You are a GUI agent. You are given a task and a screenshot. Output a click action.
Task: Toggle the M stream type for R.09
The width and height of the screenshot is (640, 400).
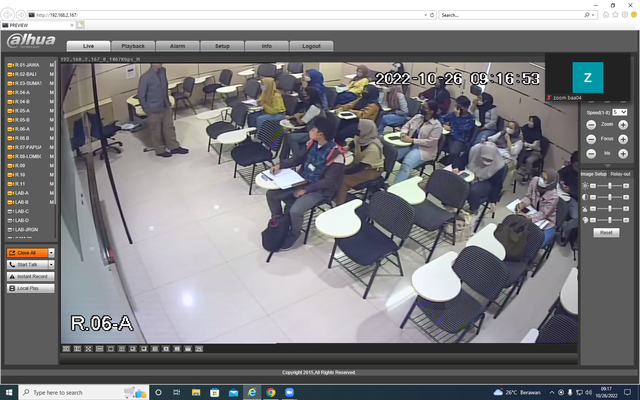51,166
